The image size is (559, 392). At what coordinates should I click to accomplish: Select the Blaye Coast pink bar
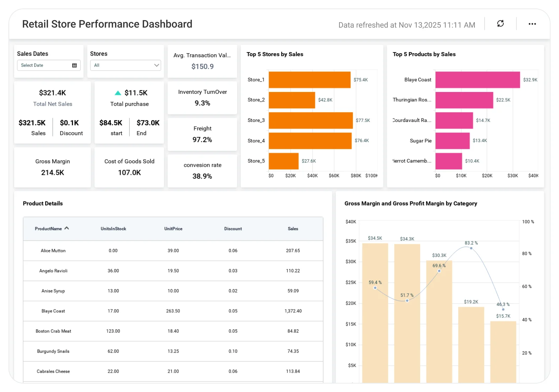pos(477,80)
